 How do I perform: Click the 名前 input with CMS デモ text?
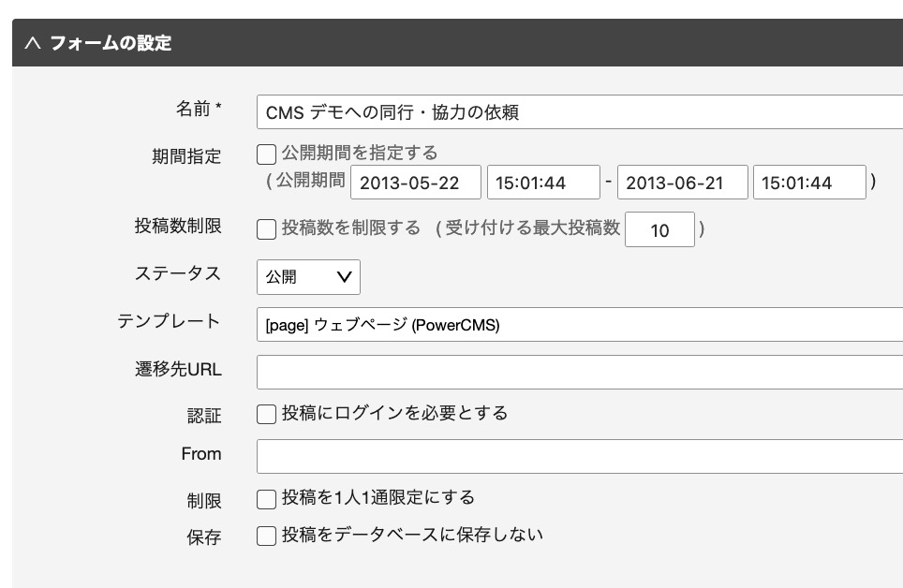click(580, 111)
